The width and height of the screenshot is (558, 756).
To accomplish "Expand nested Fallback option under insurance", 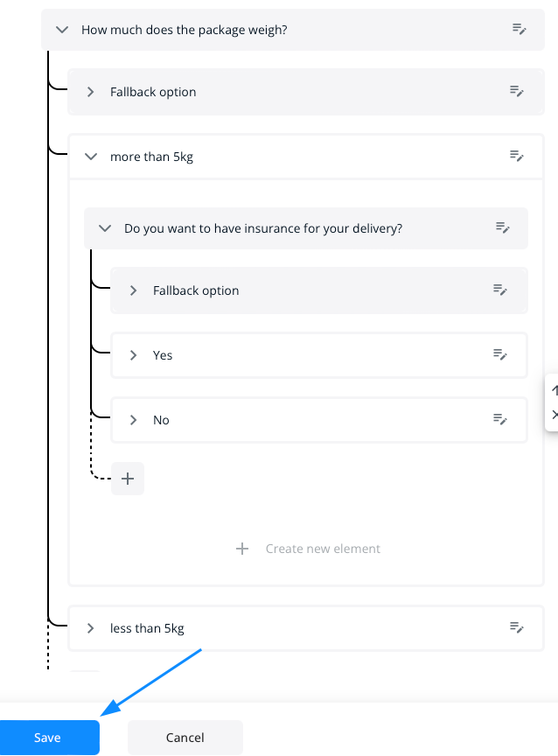I will (133, 290).
